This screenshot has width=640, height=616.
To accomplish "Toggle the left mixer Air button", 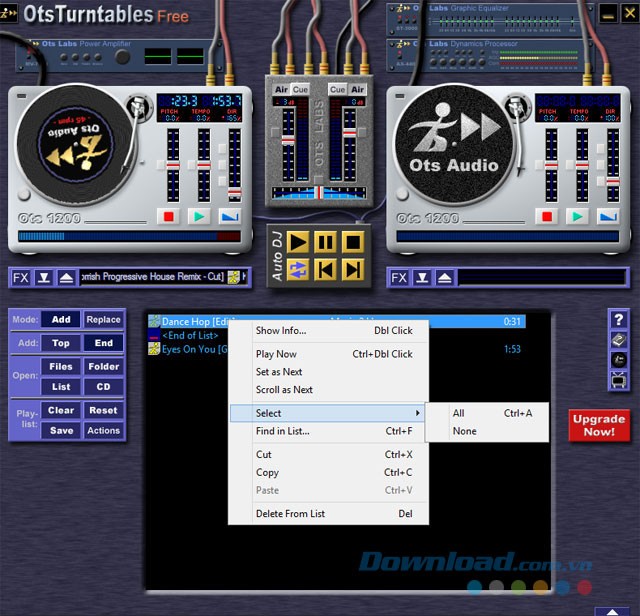I will 281,90.
